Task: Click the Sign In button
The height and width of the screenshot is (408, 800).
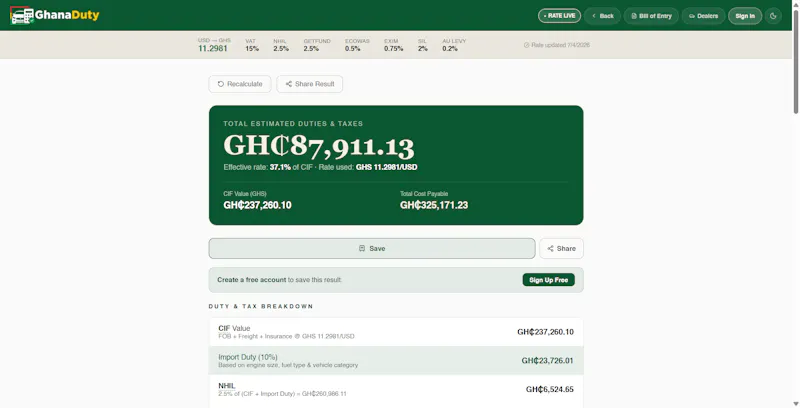Action: 745,16
